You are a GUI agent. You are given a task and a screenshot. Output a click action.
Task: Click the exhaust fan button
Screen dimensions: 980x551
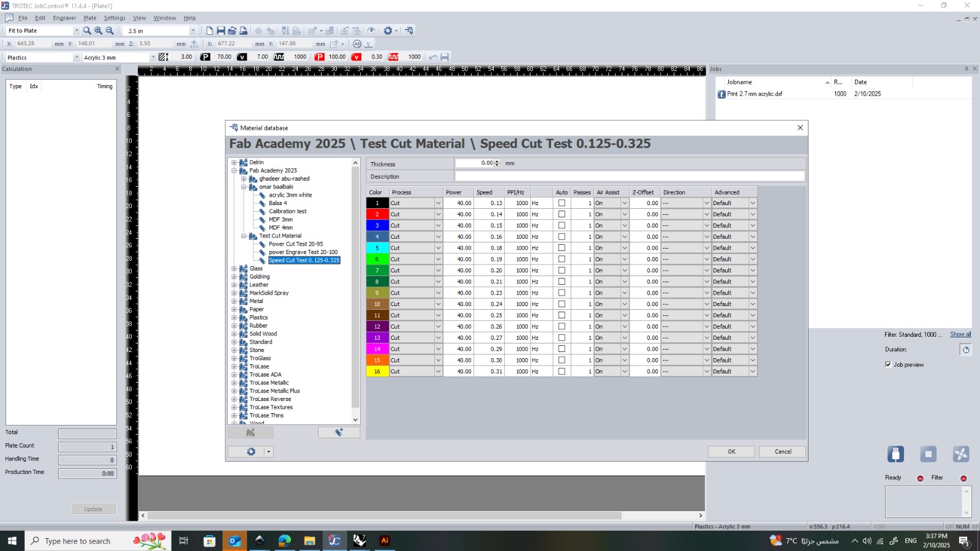pyautogui.click(x=961, y=454)
